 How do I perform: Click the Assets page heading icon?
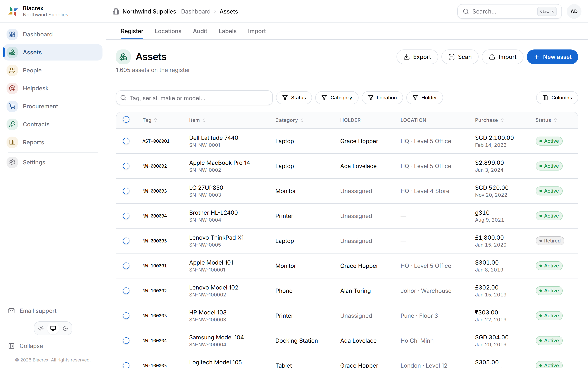[x=123, y=57]
